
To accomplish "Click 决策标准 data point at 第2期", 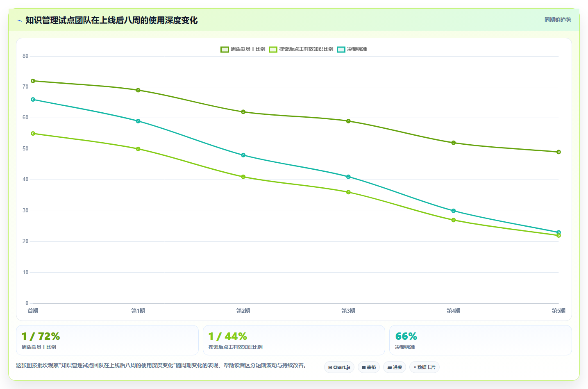I will coord(243,155).
